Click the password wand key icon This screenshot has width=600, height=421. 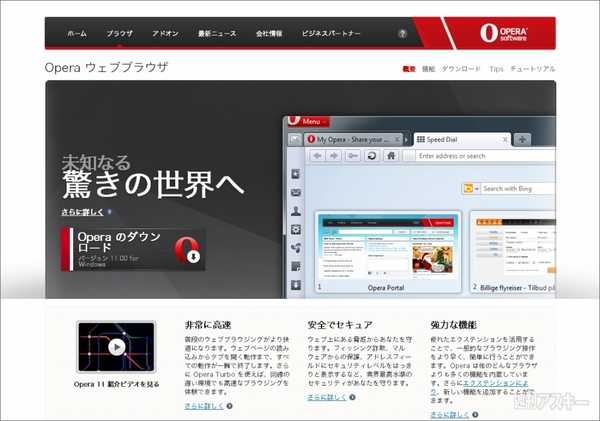[x=353, y=156]
